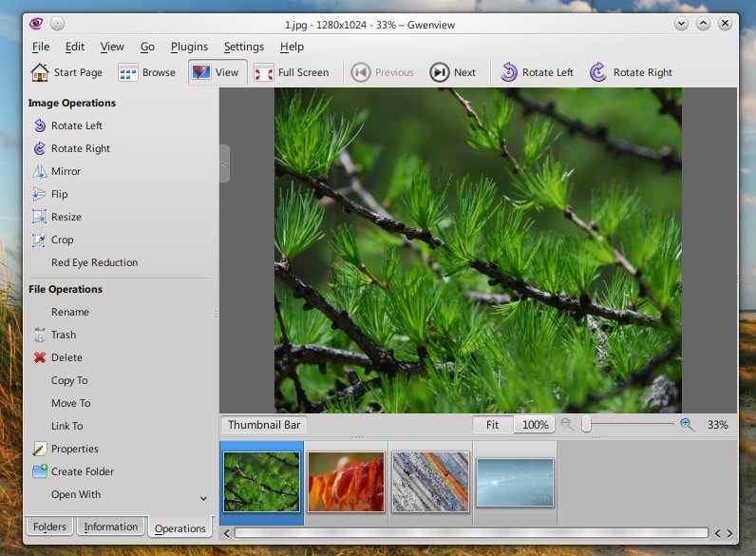This screenshot has height=556, width=756.
Task: Toggle the Fit zoom button
Action: pos(492,425)
